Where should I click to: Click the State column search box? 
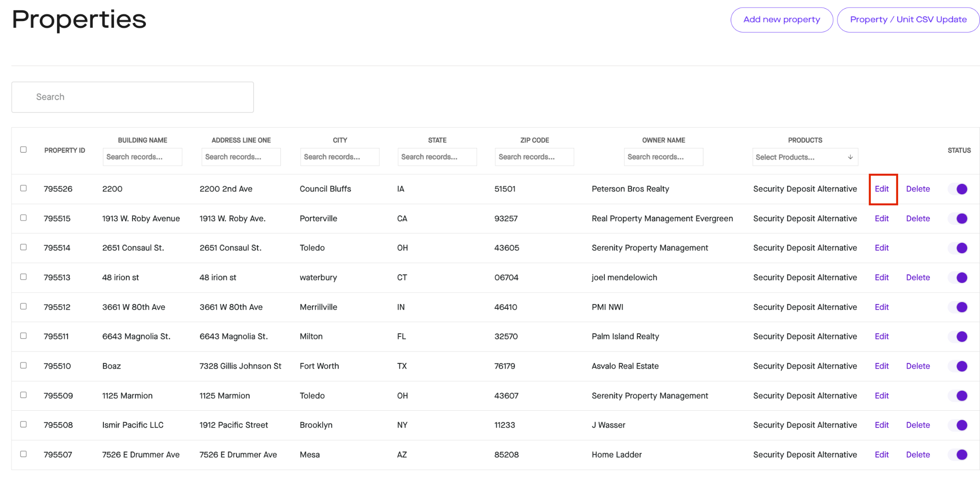click(x=437, y=157)
